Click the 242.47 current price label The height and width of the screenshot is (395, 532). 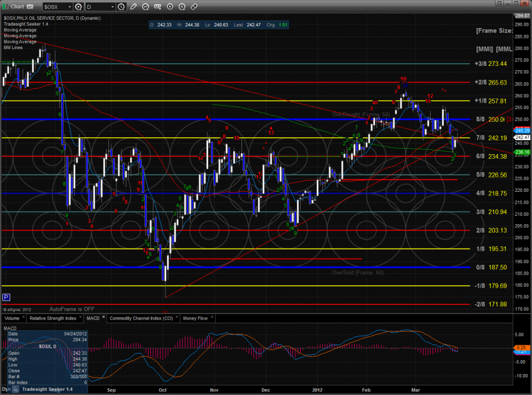pyautogui.click(x=522, y=137)
